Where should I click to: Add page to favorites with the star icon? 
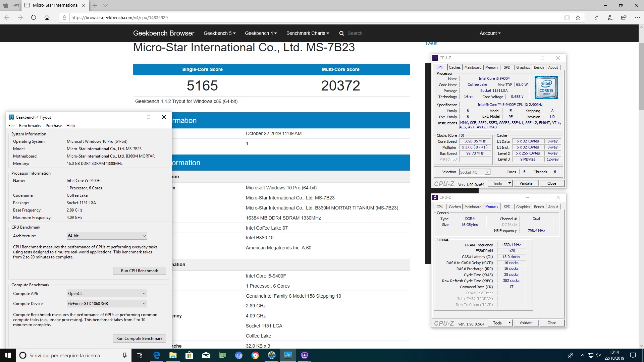pyautogui.click(x=578, y=17)
